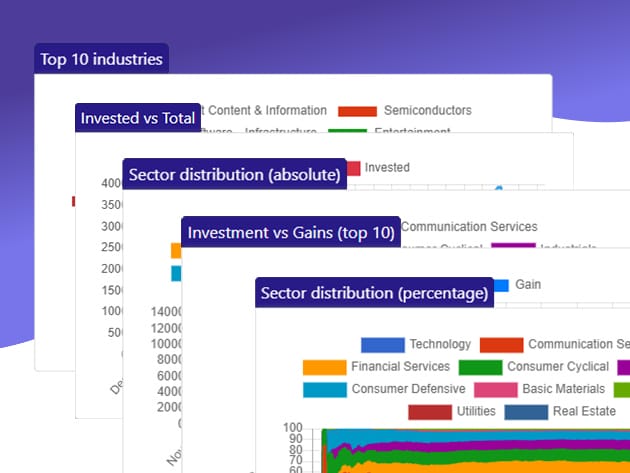
Task: Click the Real Estate legend swatch
Action: click(x=526, y=411)
